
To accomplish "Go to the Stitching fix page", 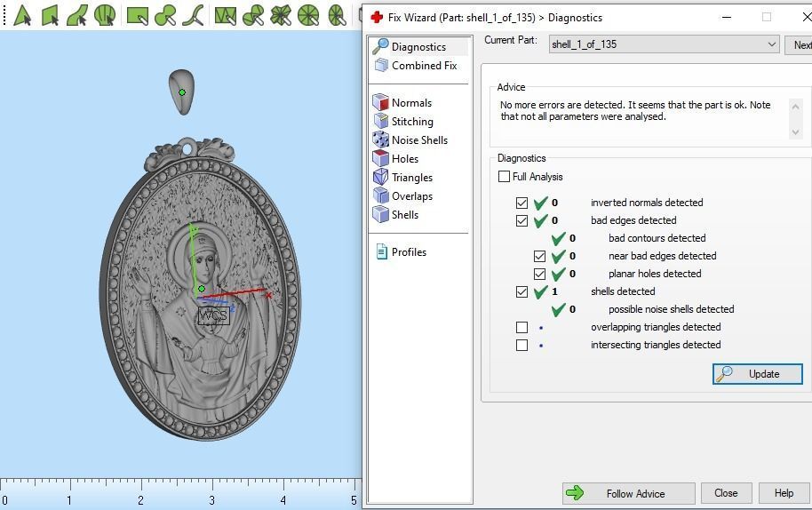I will click(412, 121).
